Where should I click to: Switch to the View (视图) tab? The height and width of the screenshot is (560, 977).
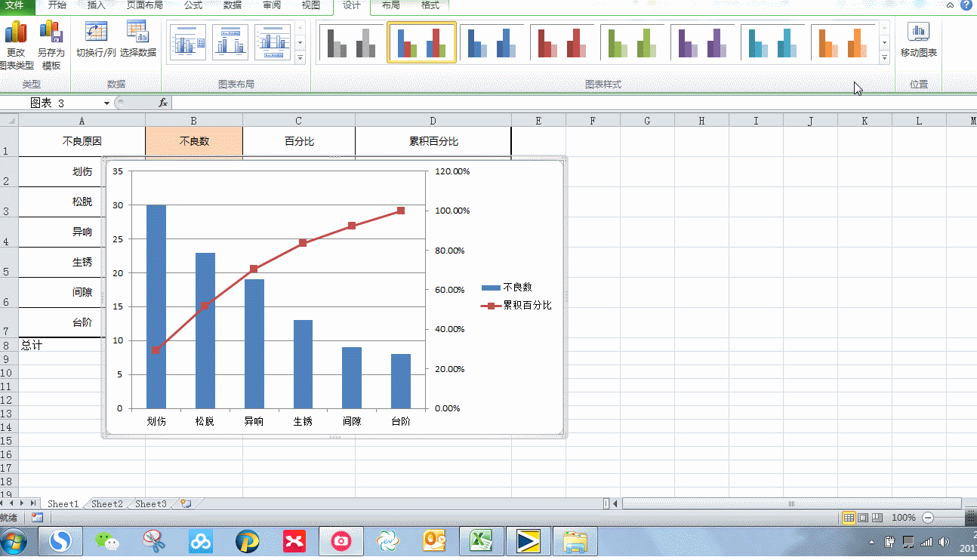point(311,6)
